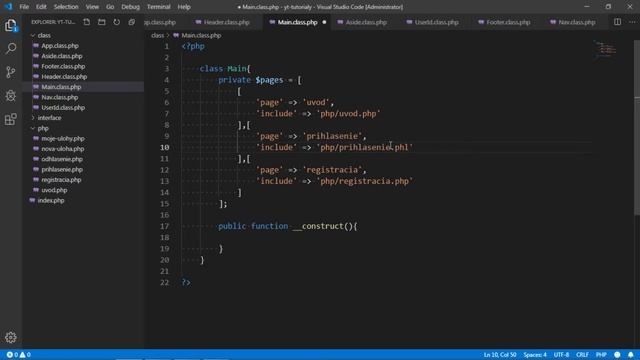
Task: Click the editor vertical scrollbar
Action: click(x=637, y=127)
